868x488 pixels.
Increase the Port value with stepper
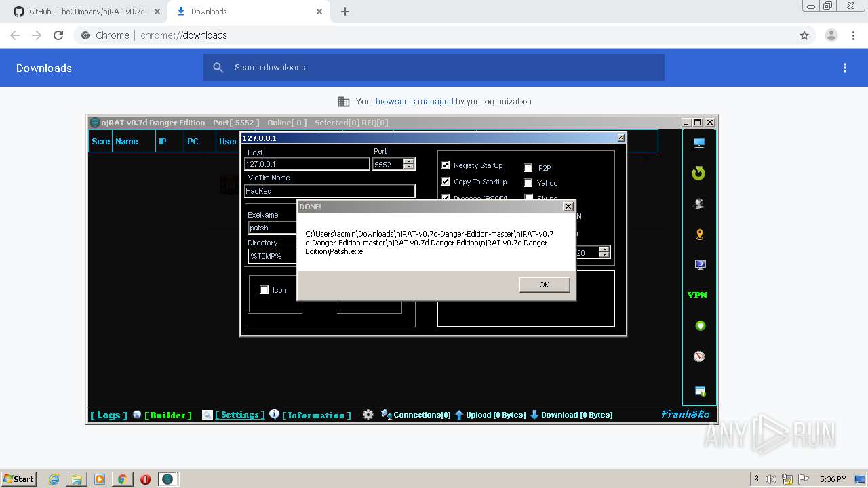tap(408, 161)
